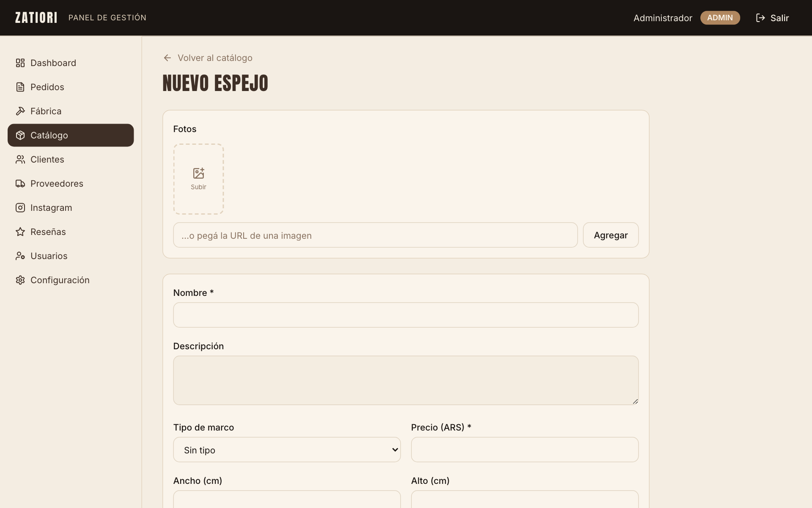Click the Administrador user name
This screenshot has height=508, width=812.
coord(663,18)
